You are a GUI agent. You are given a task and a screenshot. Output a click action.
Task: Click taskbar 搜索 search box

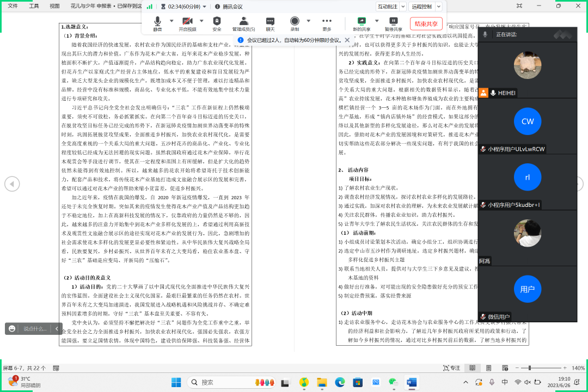[x=231, y=382]
